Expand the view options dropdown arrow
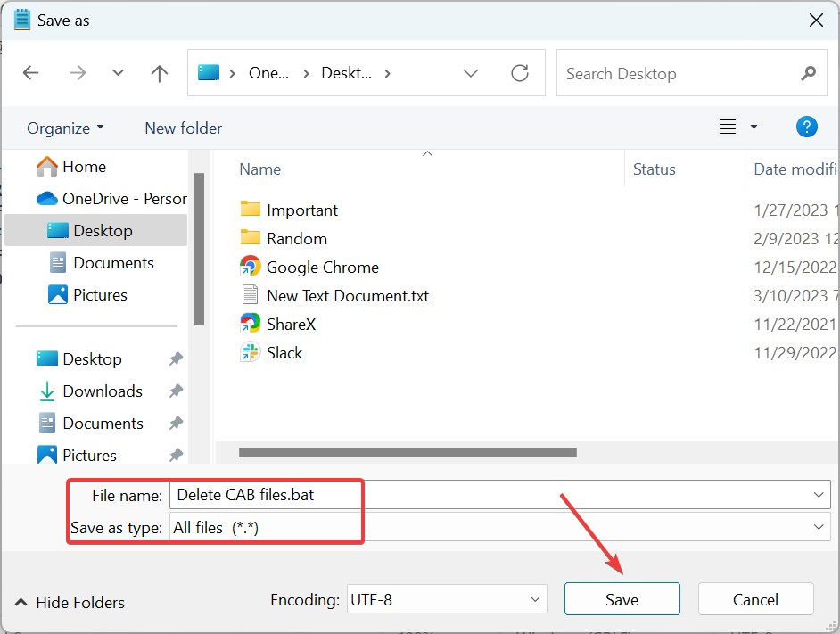 (x=754, y=128)
